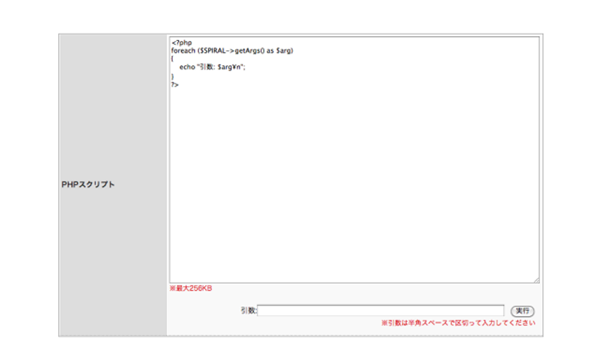Click '$SPIRAL->getArgs()' in the code

pyautogui.click(x=230, y=50)
